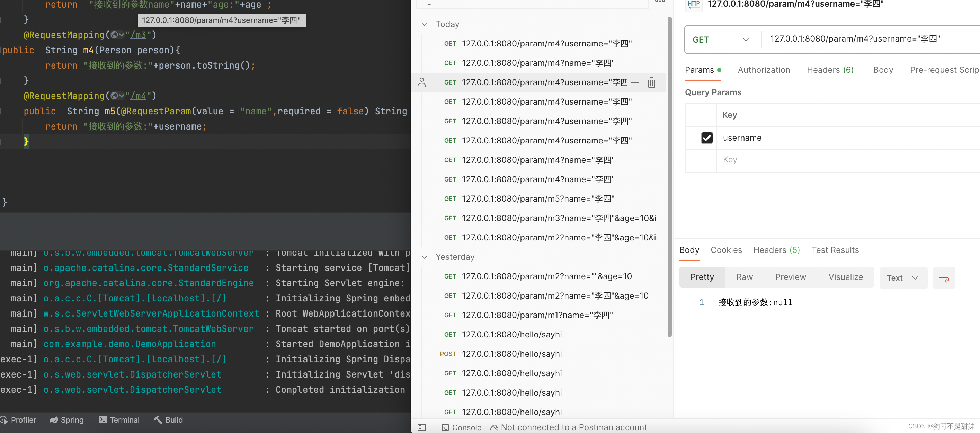Click "org.apache.catalina.core.StandardEngine" log entry

pos(148,283)
